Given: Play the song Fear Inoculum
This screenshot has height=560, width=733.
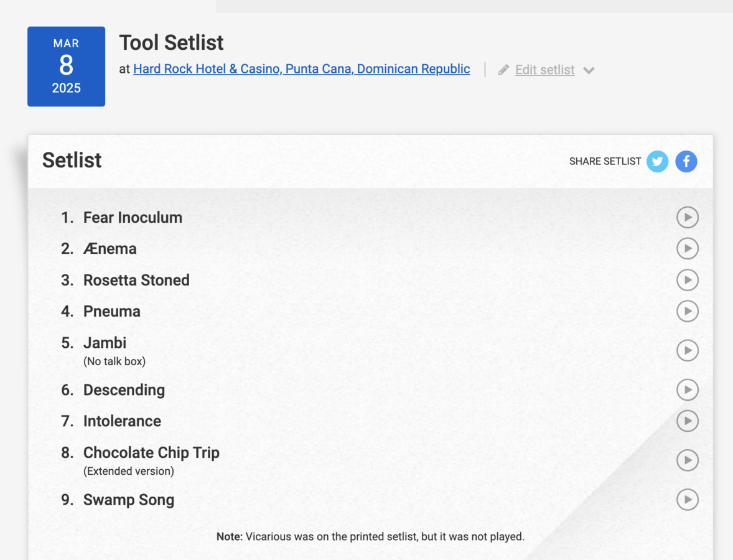Looking at the screenshot, I should click(688, 217).
